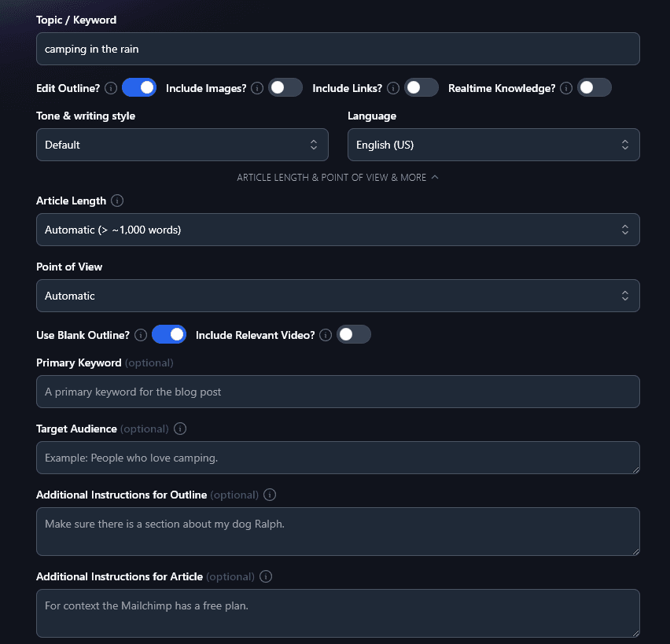Open the Tone & writing style dropdown
The width and height of the screenshot is (670, 644).
(x=182, y=145)
